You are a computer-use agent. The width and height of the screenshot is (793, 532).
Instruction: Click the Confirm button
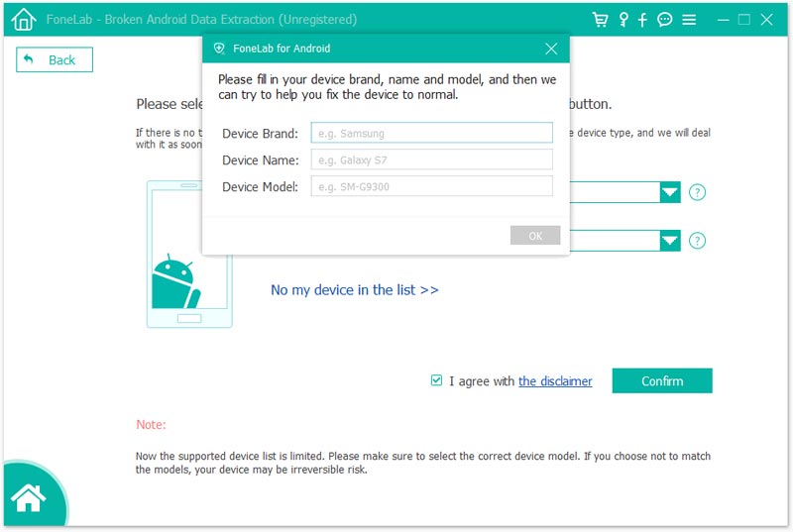click(662, 381)
